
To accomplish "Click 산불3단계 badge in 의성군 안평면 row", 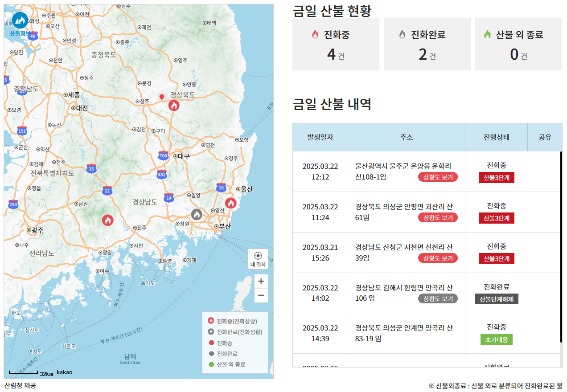I will [x=497, y=218].
